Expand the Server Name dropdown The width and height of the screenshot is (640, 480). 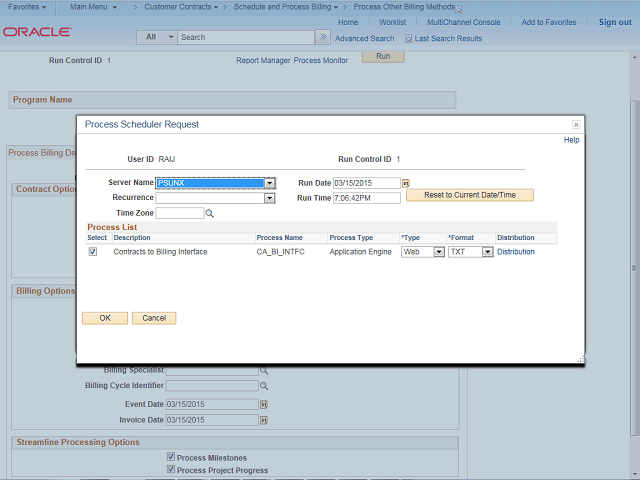270,183
